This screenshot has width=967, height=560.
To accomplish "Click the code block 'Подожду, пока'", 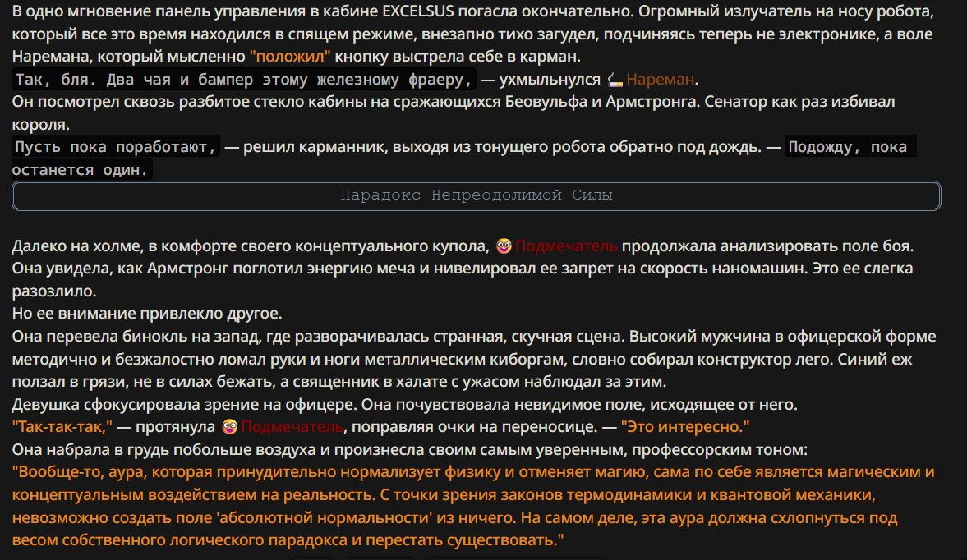I will [850, 147].
